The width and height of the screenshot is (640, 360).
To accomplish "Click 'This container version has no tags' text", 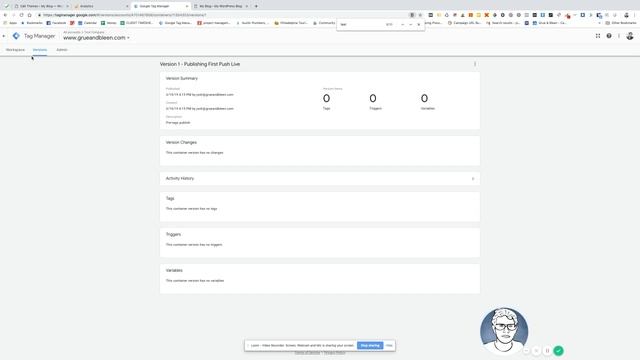I will click(x=191, y=209).
